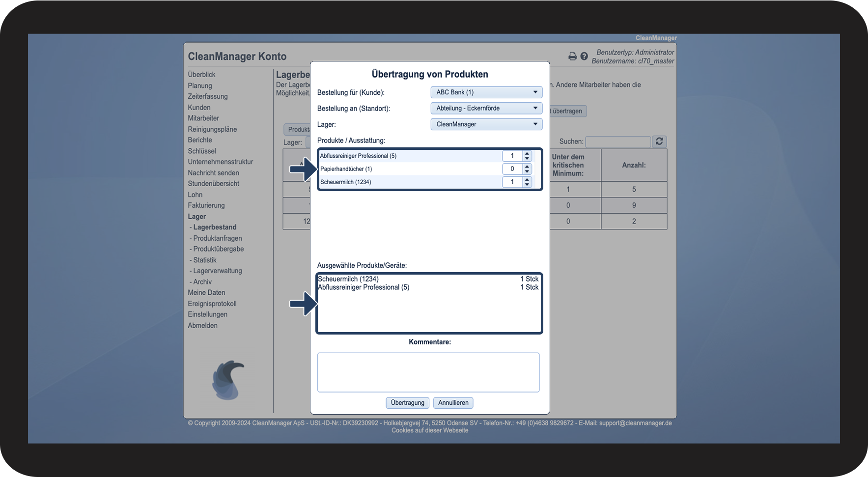
Task: Open the Bestellung für (Kunde) dropdown
Action: [x=486, y=92]
